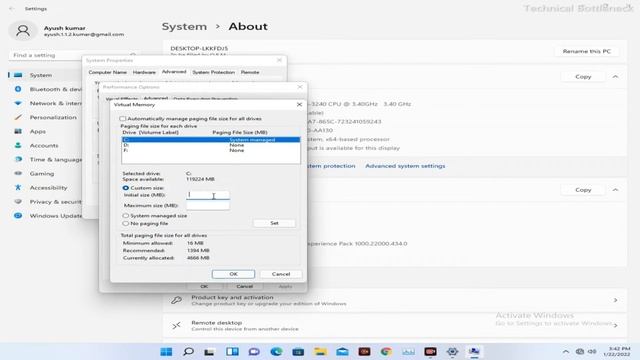Launch Google Chrome from the taskbar

[x=386, y=351]
